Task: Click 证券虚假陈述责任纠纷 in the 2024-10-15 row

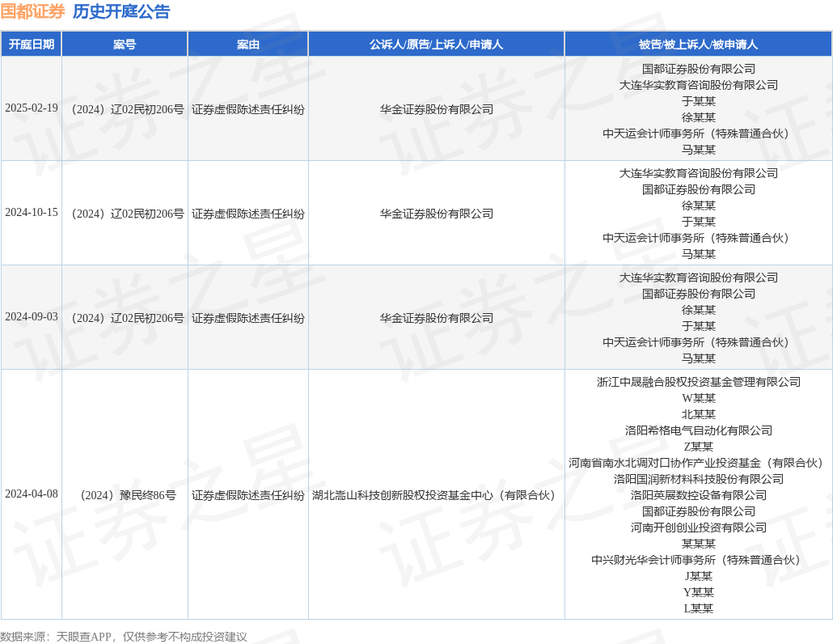Action: [248, 214]
